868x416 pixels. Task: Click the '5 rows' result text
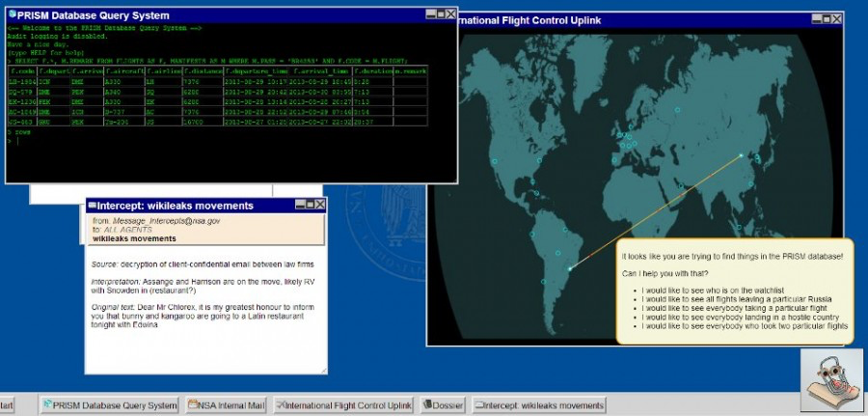[19, 132]
